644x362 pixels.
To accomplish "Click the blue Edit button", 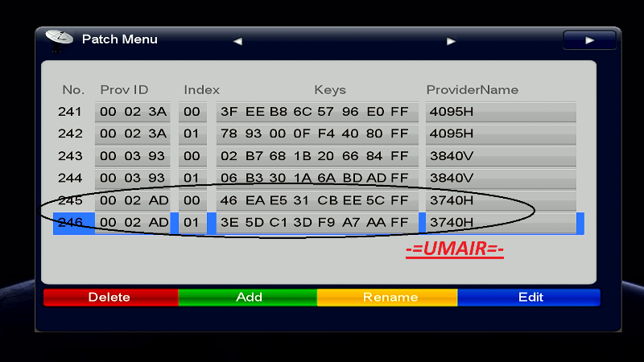I will coord(529,297).
